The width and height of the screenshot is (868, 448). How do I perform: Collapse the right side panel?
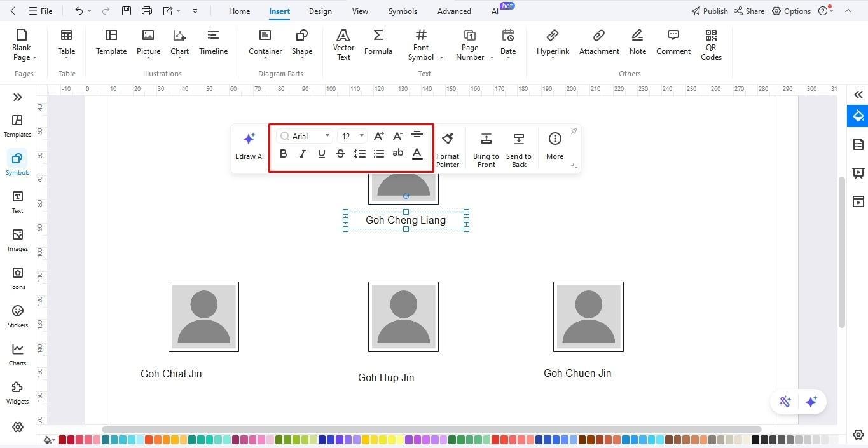(x=858, y=95)
